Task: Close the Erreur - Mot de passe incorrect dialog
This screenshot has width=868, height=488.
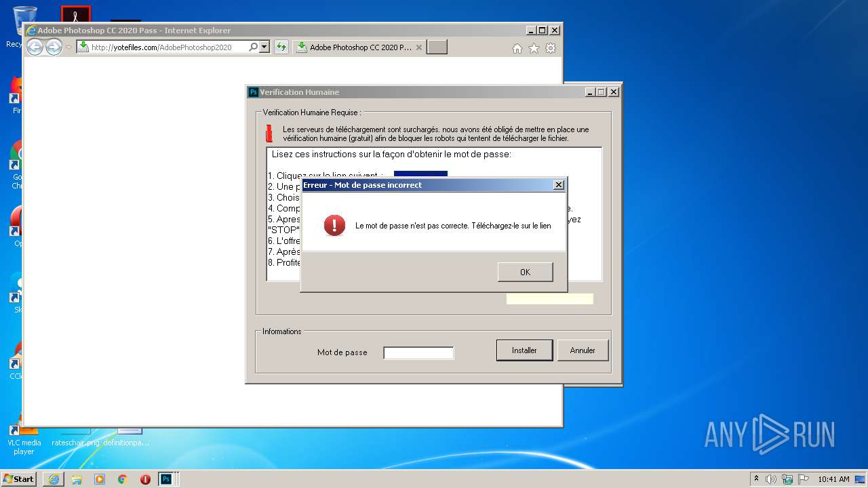Action: [558, 185]
